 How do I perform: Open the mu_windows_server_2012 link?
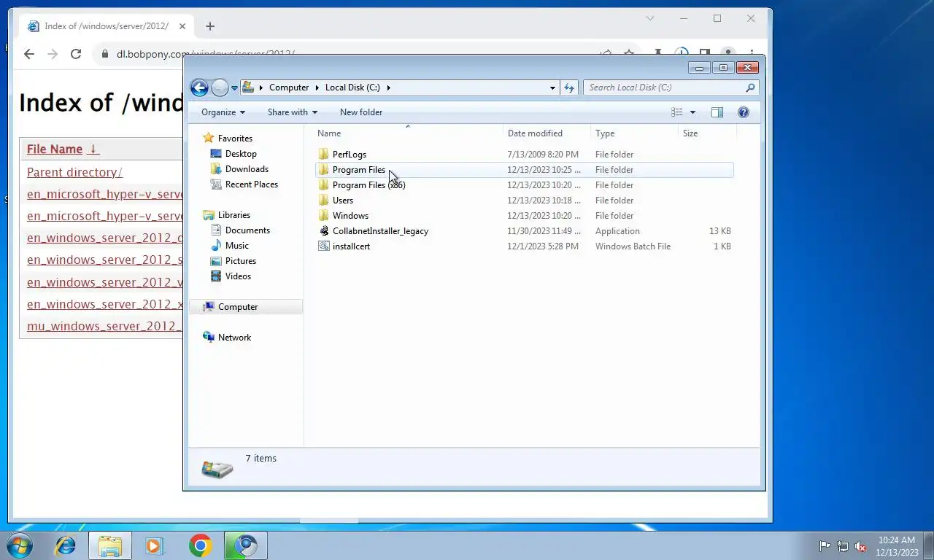click(x=104, y=326)
